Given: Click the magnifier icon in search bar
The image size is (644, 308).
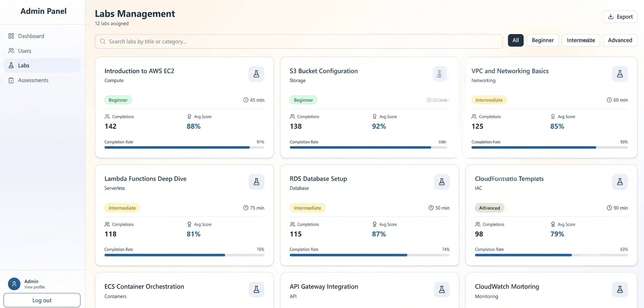Looking at the screenshot, I should click(103, 41).
